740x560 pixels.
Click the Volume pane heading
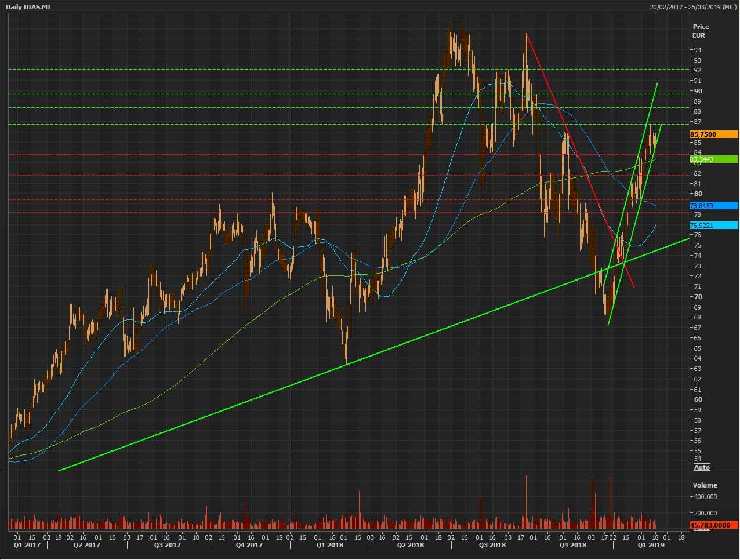705,485
